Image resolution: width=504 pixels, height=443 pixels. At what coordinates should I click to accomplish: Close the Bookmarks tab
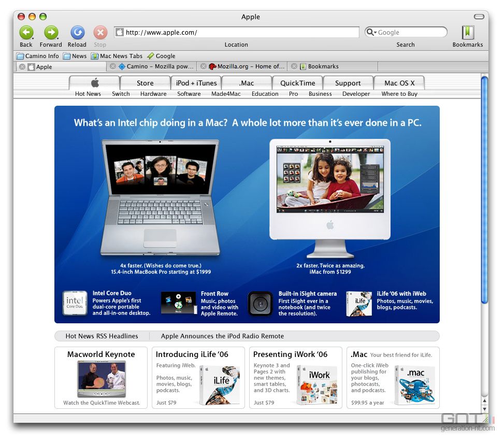(294, 66)
